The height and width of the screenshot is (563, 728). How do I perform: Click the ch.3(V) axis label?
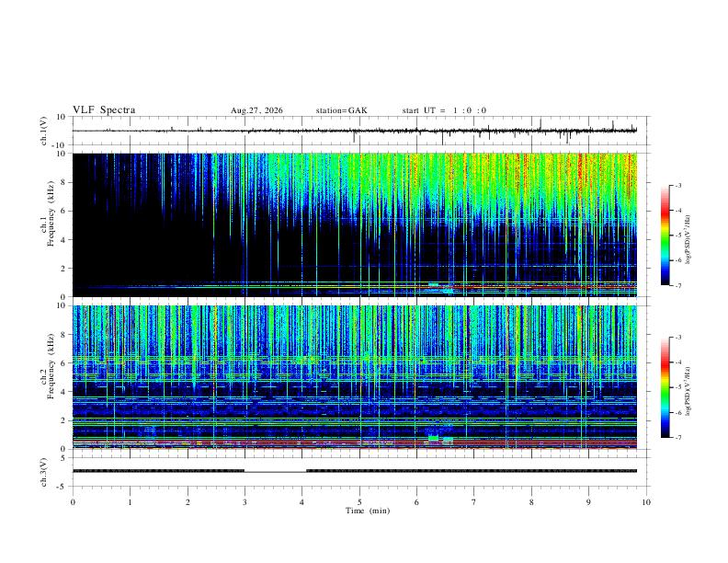(x=44, y=472)
